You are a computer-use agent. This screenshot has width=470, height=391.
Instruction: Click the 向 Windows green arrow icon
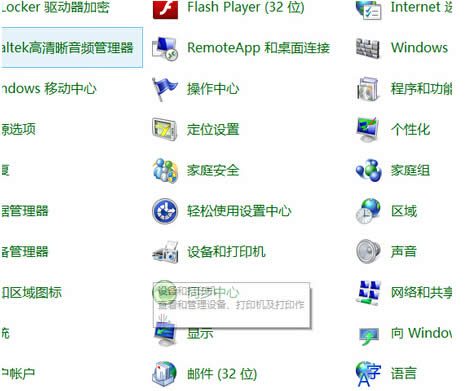368,335
